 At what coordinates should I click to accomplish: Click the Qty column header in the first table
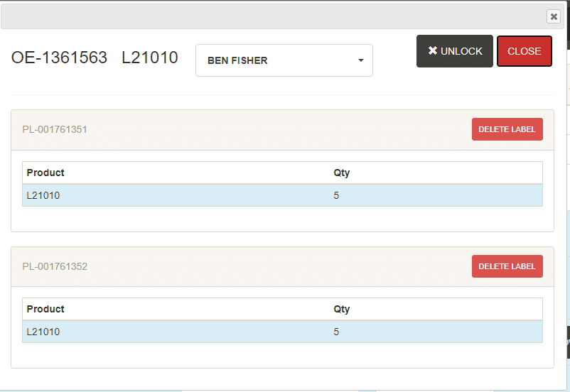coord(342,173)
